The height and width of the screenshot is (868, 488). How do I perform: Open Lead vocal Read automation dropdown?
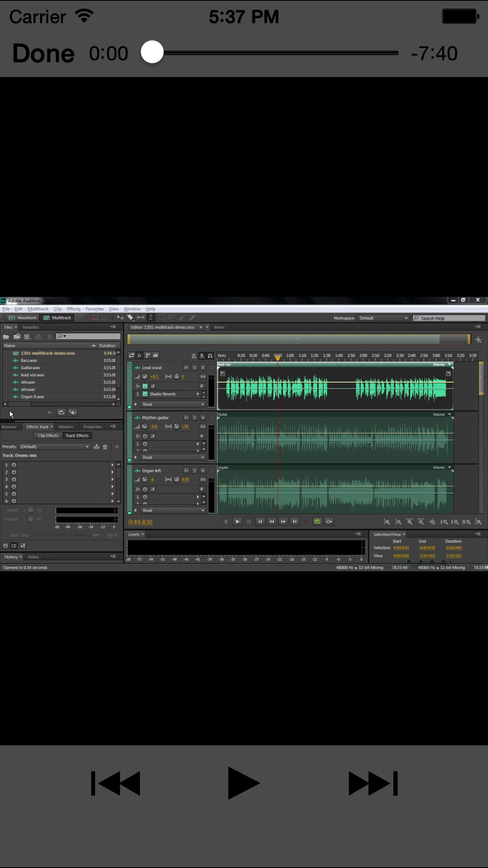tap(173, 404)
